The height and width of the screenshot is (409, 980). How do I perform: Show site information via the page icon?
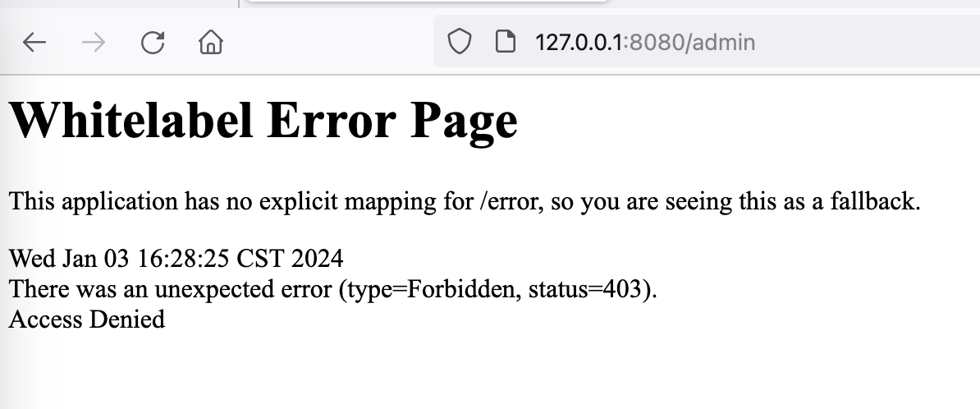pos(505,42)
